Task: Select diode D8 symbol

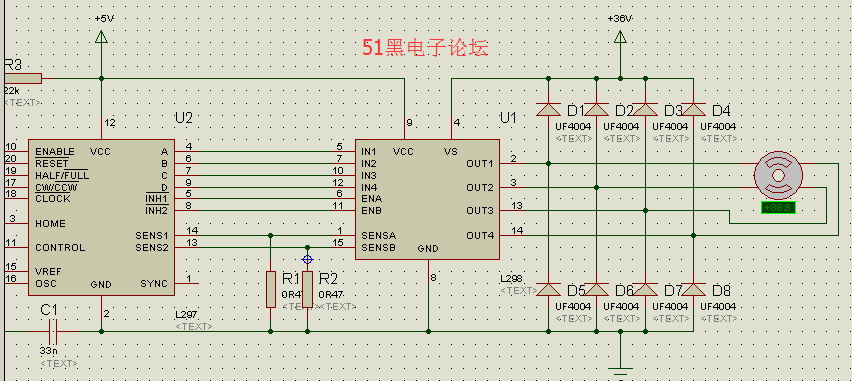Action: click(693, 289)
